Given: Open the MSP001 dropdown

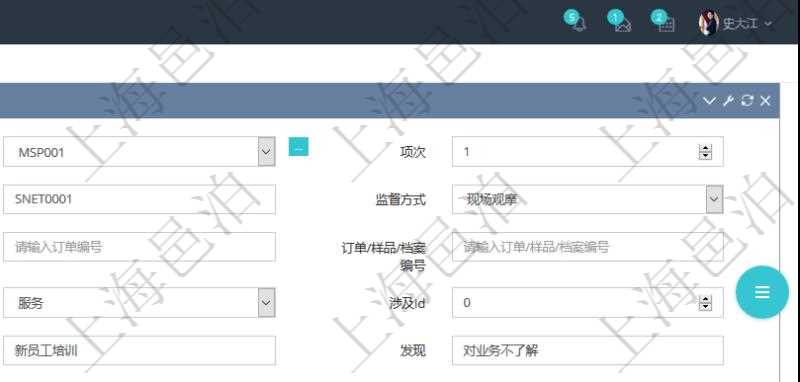Looking at the screenshot, I should coord(266,151).
